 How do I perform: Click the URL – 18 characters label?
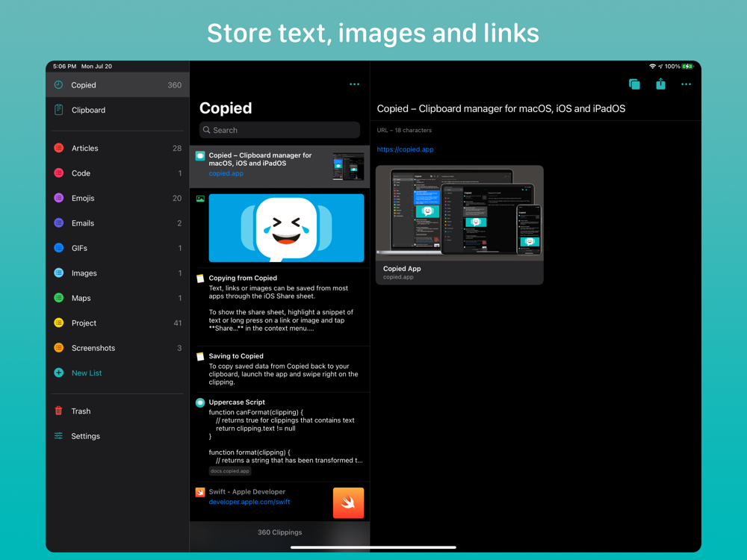(x=404, y=130)
